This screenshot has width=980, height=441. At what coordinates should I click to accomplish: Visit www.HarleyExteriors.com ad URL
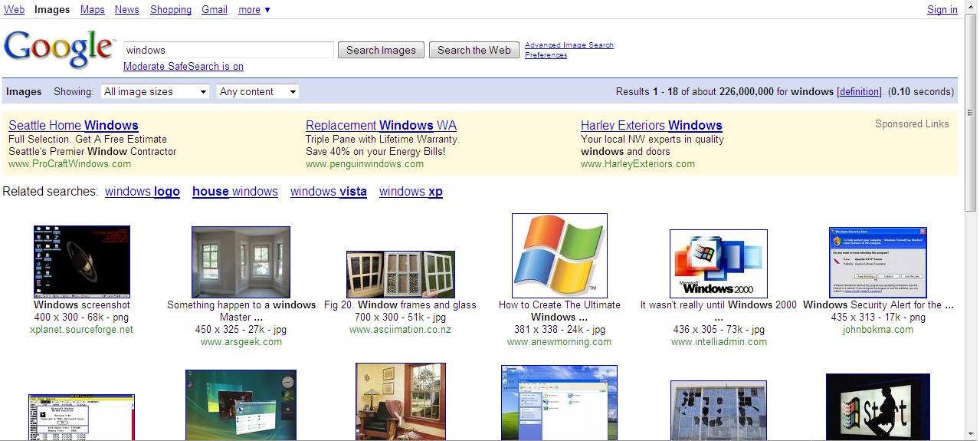(x=637, y=163)
